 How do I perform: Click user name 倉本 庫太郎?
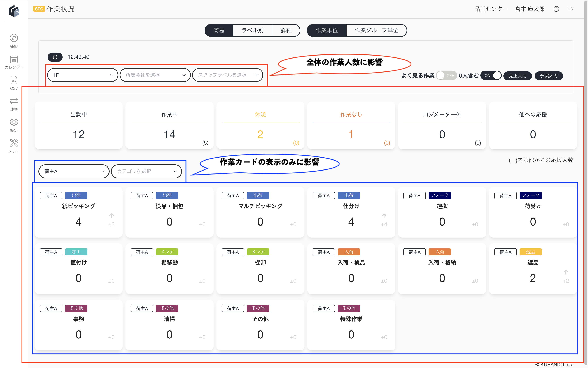530,9
